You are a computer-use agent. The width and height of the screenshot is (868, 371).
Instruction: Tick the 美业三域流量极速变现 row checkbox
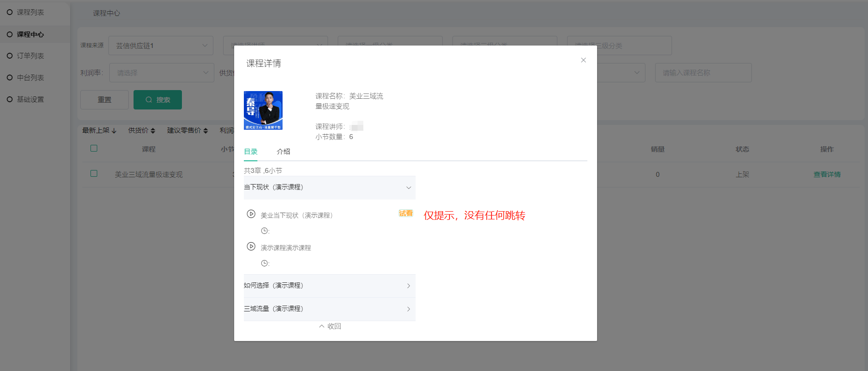click(94, 173)
